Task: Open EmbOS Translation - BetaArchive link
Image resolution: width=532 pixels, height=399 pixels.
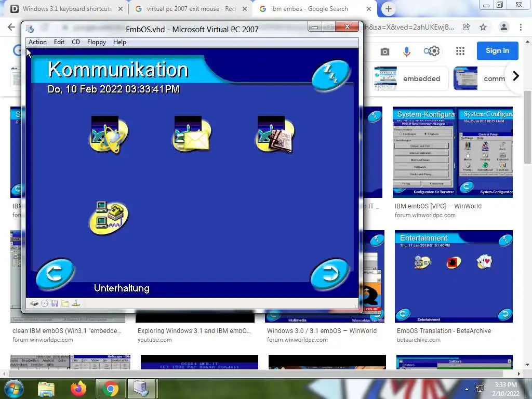Action: point(444,331)
